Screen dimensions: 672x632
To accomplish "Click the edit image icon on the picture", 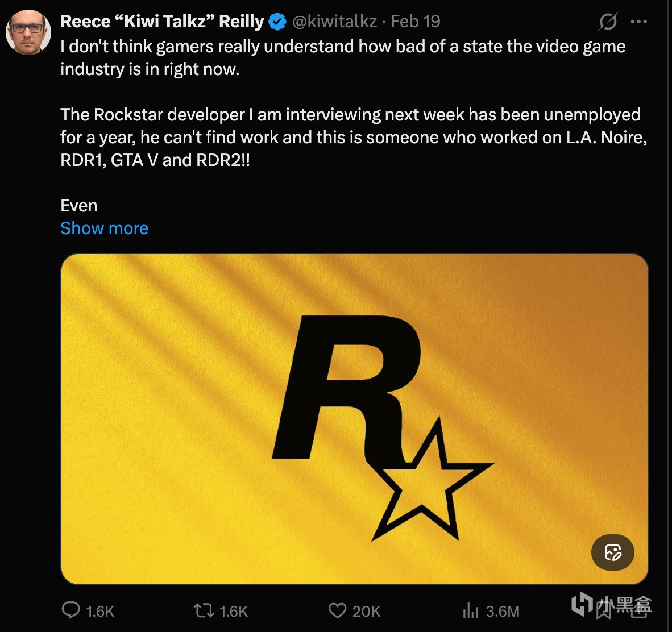I will pos(612,552).
